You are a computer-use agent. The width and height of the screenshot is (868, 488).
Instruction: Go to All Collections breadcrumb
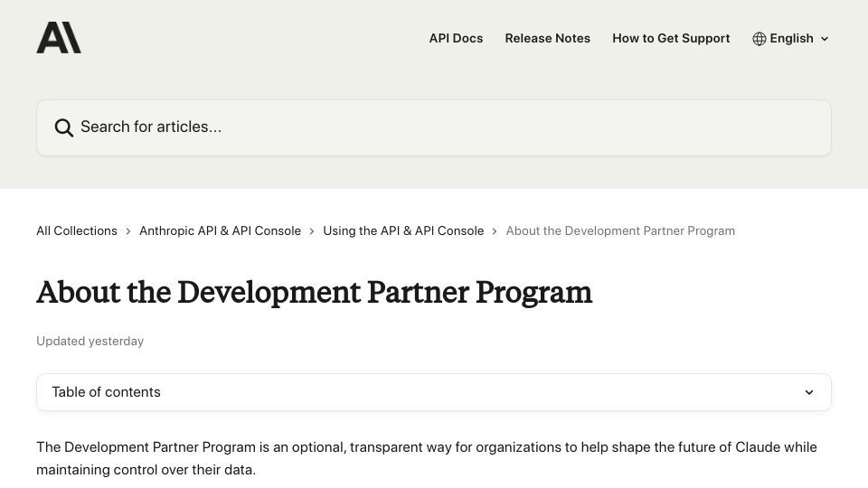pyautogui.click(x=77, y=230)
